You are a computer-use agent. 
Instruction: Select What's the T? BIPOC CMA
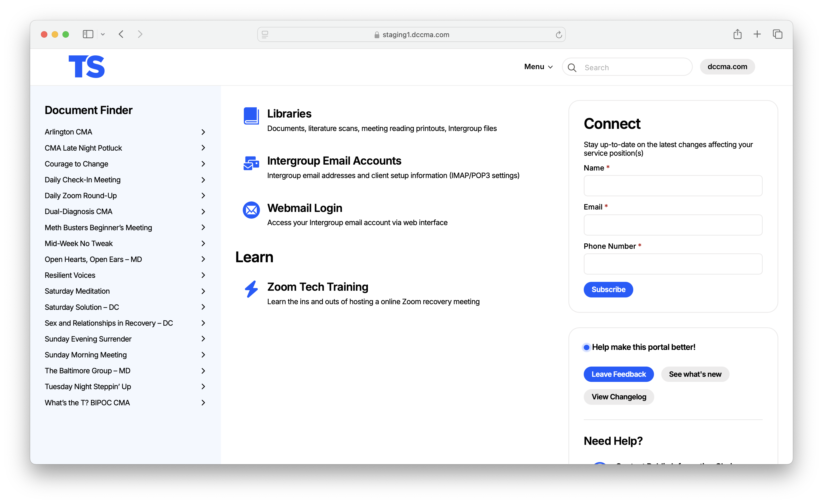coord(125,403)
